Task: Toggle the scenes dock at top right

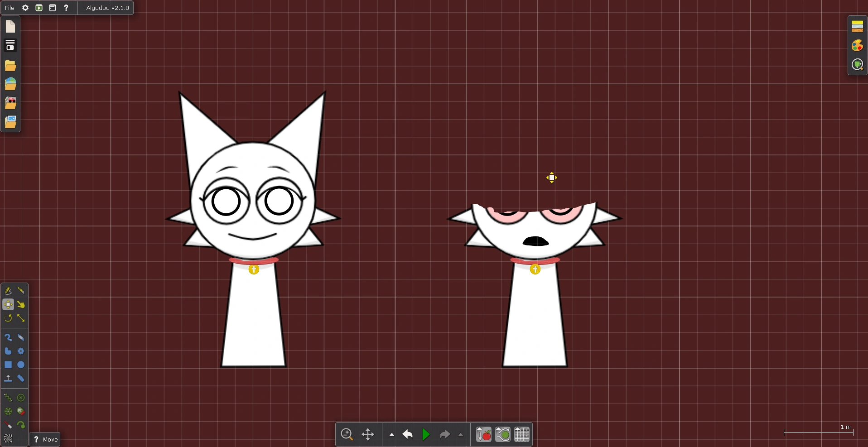Action: coord(858,26)
